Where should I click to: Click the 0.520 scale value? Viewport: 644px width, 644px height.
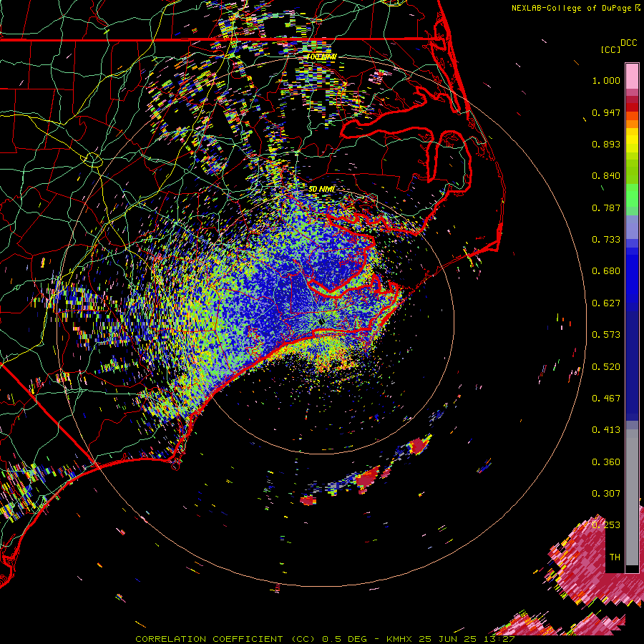click(x=606, y=367)
